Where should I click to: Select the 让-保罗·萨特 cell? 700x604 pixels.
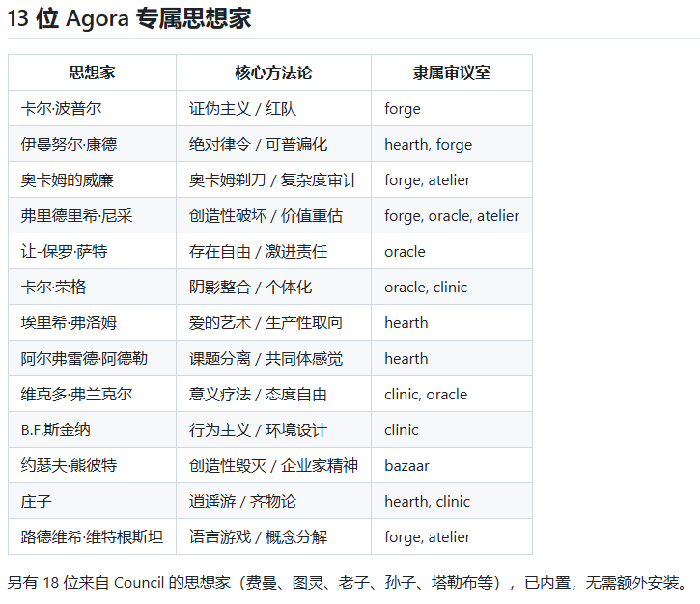[64, 251]
